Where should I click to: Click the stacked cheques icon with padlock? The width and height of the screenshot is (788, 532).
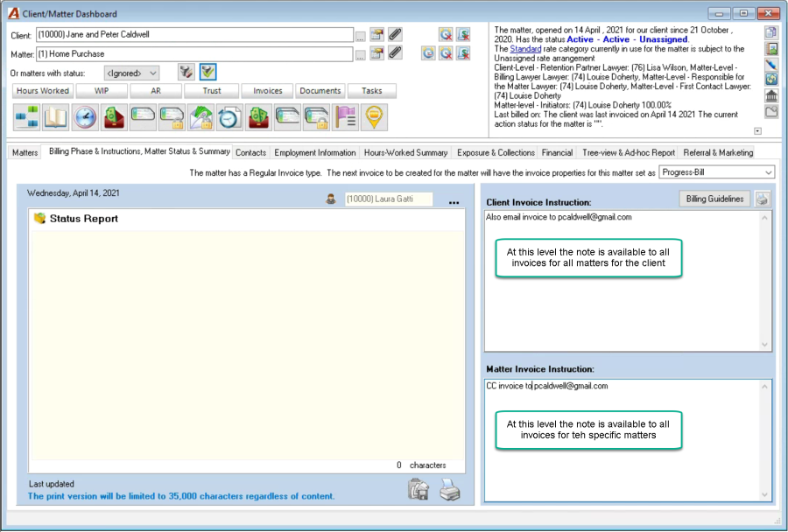pyautogui.click(x=317, y=117)
